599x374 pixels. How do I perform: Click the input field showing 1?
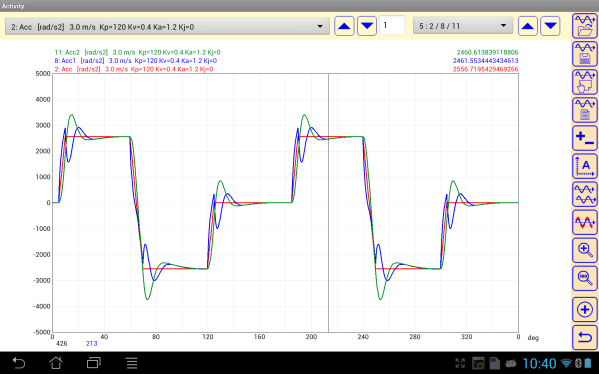tap(392, 25)
